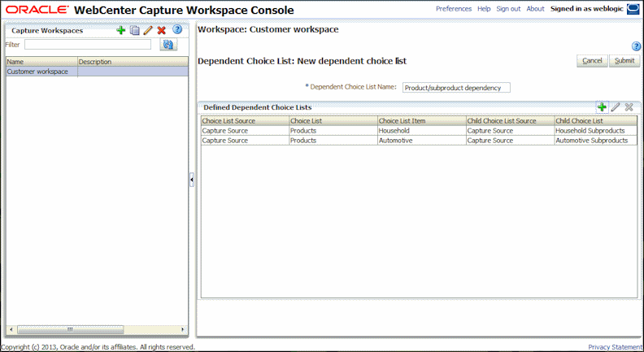Open the Privacy Statement link
This screenshot has height=352, width=644.
click(x=615, y=347)
